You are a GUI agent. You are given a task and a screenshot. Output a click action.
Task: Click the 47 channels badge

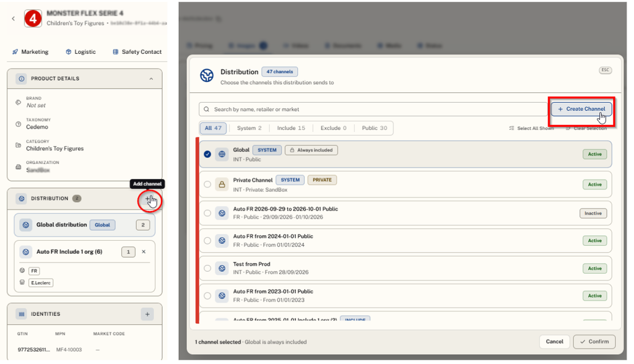pos(280,72)
